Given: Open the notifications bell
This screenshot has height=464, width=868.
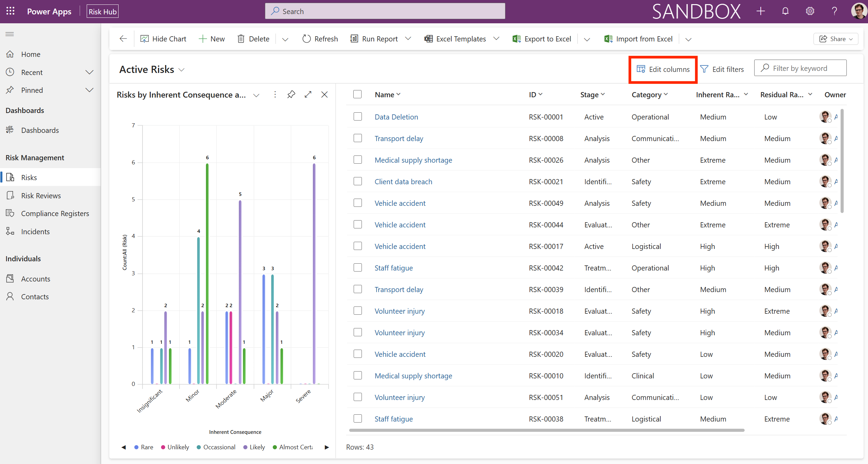Looking at the screenshot, I should point(785,11).
